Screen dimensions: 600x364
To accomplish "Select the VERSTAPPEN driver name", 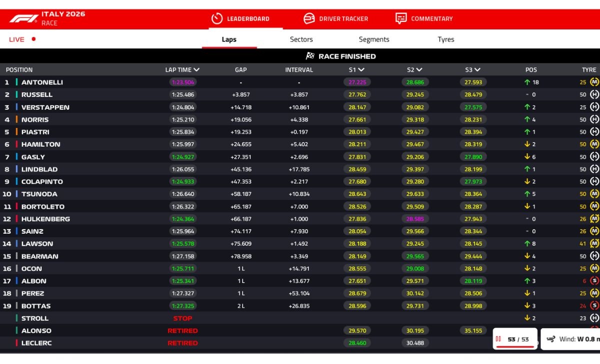I will (x=45, y=107).
